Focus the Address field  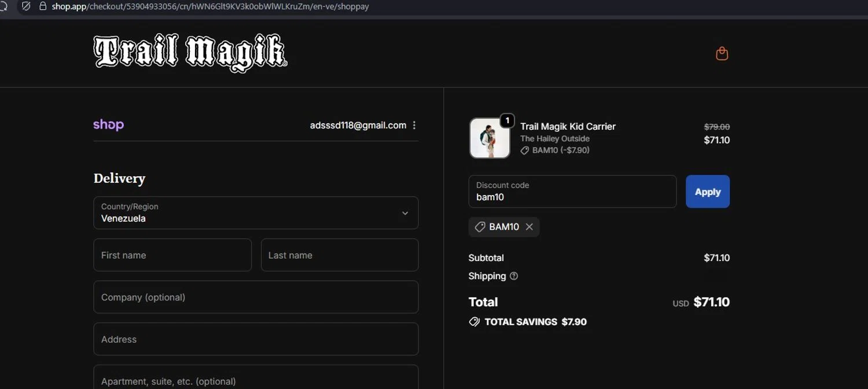tap(256, 339)
